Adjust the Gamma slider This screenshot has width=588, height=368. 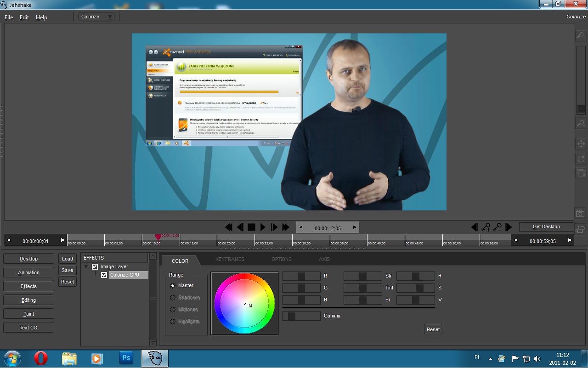(x=292, y=316)
